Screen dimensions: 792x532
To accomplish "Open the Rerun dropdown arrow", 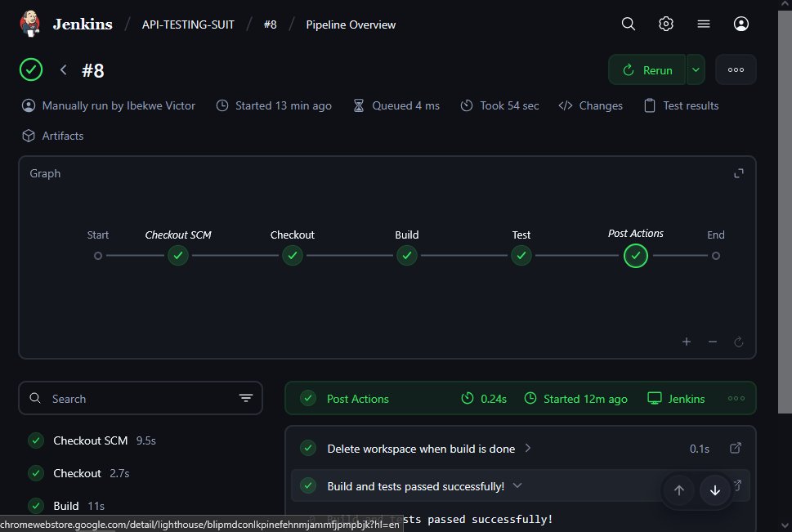I will point(696,69).
